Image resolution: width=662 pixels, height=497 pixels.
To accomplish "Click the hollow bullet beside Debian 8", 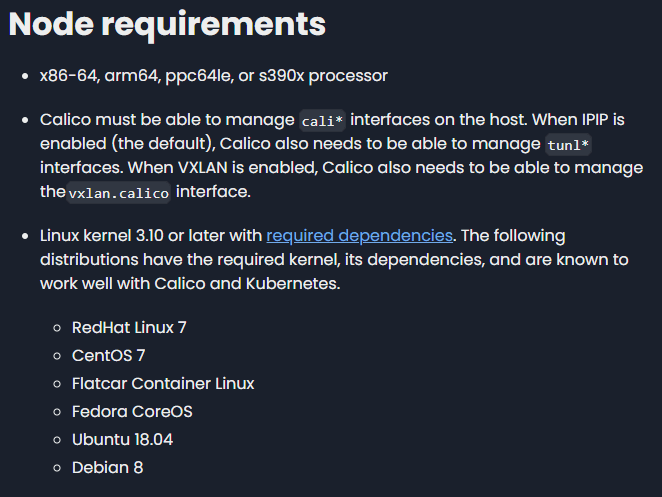I will (x=57, y=468).
